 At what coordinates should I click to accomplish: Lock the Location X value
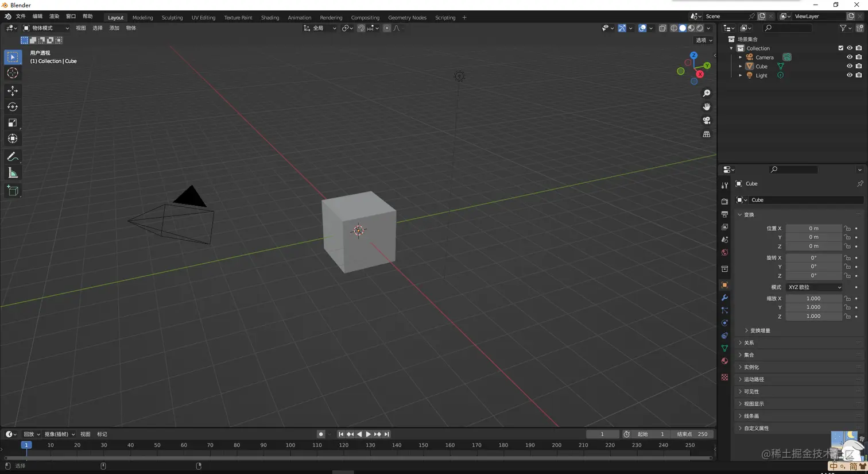click(x=847, y=229)
